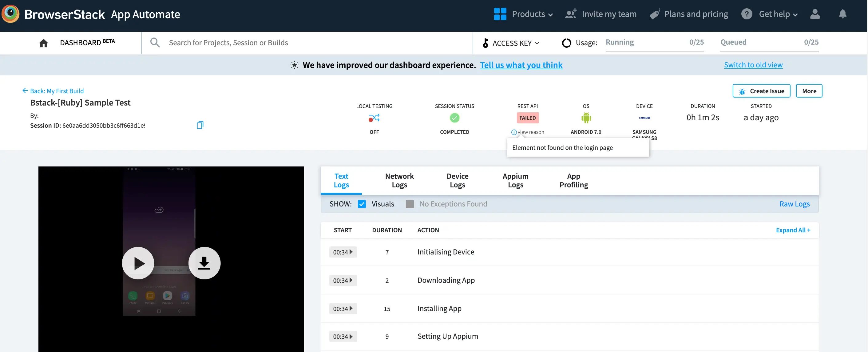The height and width of the screenshot is (352, 868).
Task: Switch to the Network Logs tab
Action: pyautogui.click(x=399, y=180)
